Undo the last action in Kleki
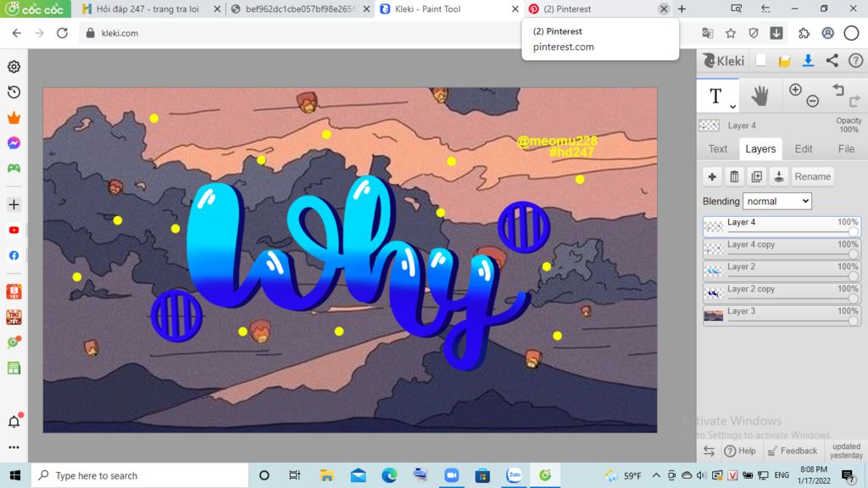This screenshot has width=868, height=488. (x=838, y=89)
